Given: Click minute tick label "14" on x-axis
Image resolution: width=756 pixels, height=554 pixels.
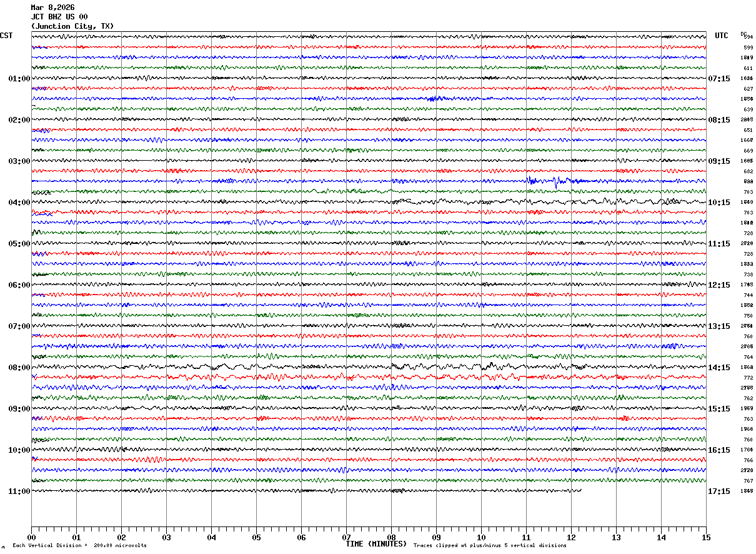Looking at the screenshot, I should coord(661,538).
